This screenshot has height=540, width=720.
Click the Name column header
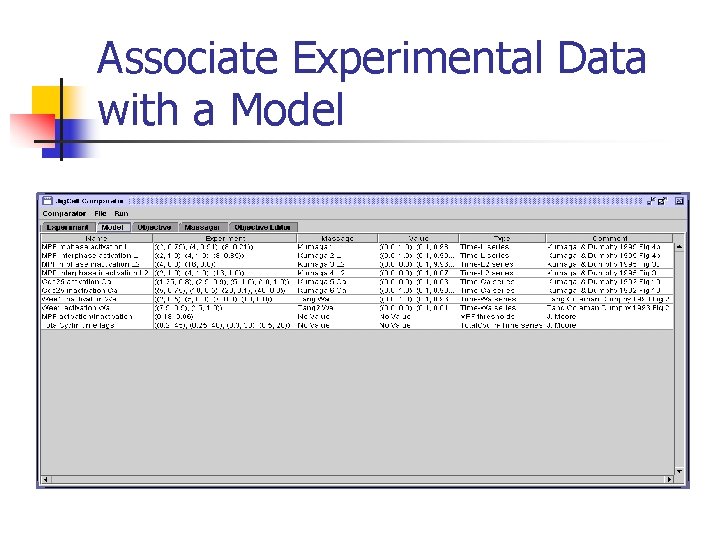96,238
